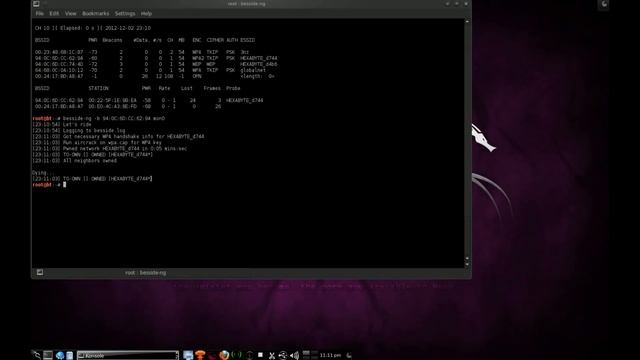Viewport: 640px width, 360px height.
Task: Click the terminal cursor at the last prompt
Action: (x=64, y=185)
